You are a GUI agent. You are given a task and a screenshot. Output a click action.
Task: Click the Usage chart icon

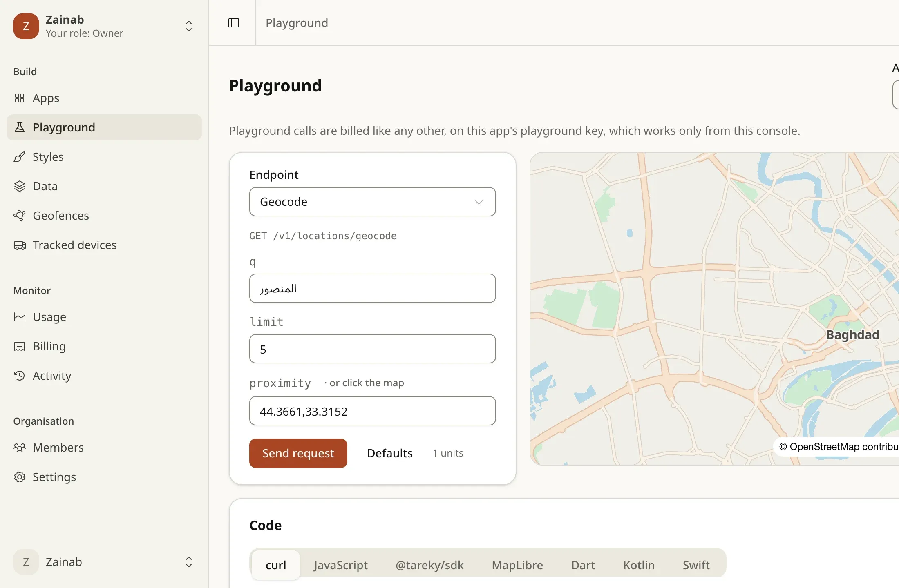pyautogui.click(x=20, y=317)
